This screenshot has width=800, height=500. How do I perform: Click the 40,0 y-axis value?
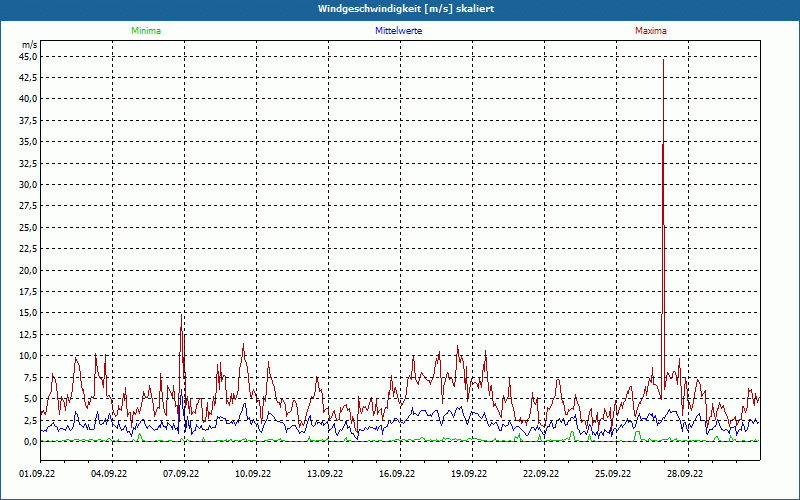pyautogui.click(x=29, y=99)
